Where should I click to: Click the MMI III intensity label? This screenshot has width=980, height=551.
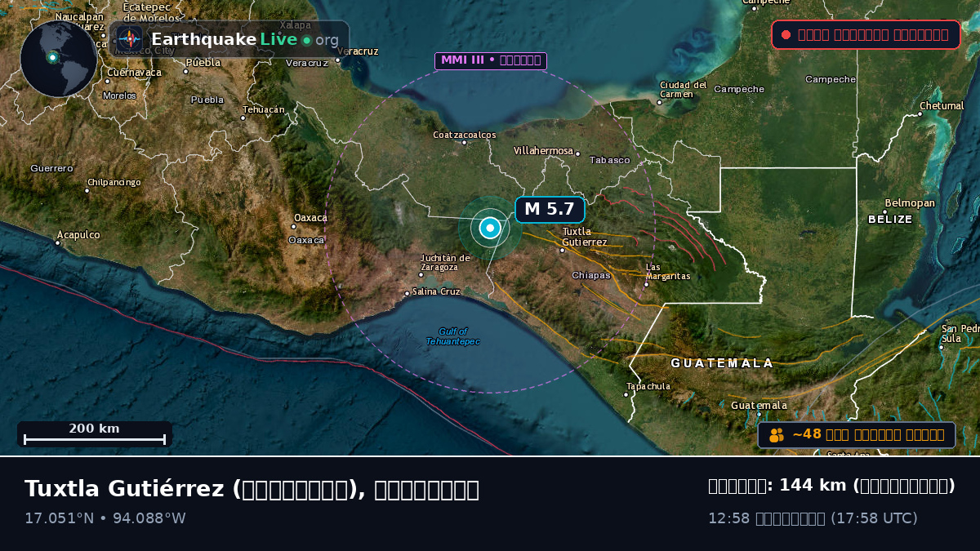(491, 60)
